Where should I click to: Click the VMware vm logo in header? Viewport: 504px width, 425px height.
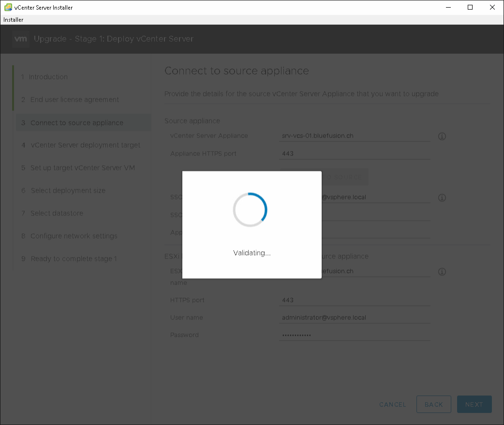click(21, 39)
